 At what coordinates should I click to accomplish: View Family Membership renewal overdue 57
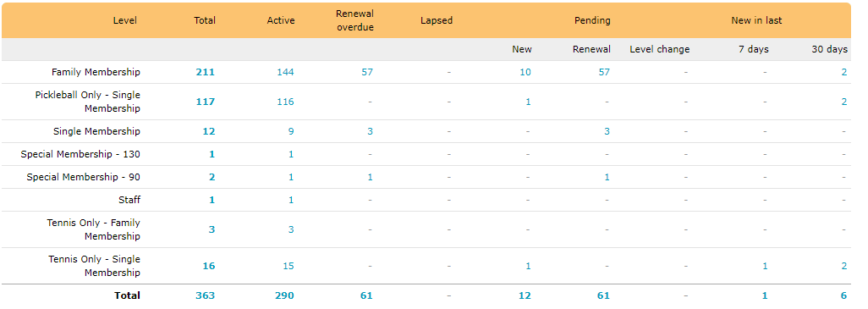367,72
